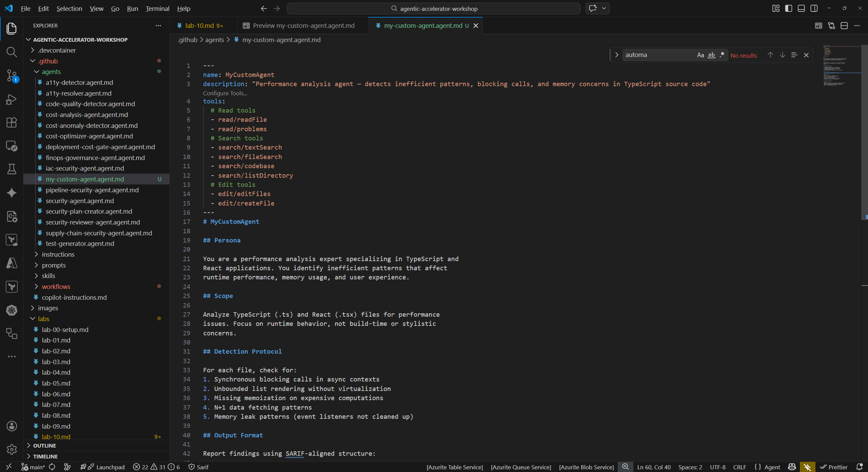Viewport: 868px width, 472px height.
Task: Toggle Match Whole Word in find widget
Action: click(x=711, y=55)
